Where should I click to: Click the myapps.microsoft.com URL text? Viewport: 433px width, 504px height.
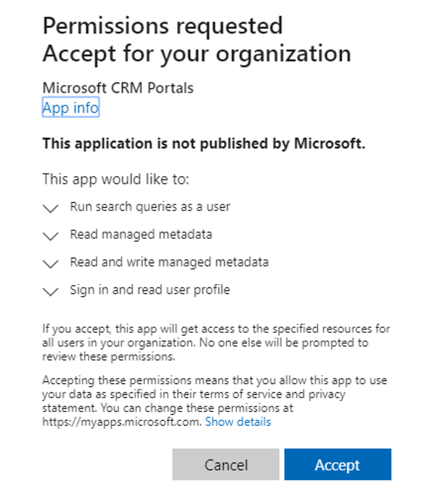pyautogui.click(x=120, y=422)
